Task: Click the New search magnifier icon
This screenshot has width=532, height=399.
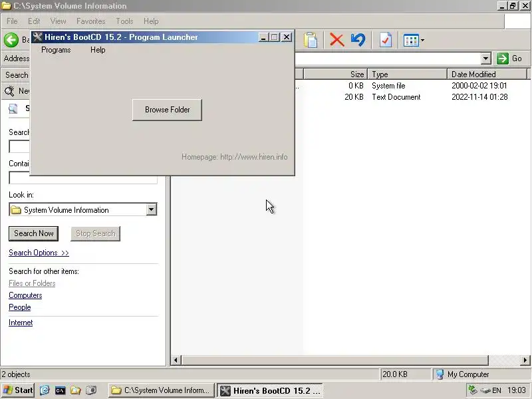Action: click(9, 91)
